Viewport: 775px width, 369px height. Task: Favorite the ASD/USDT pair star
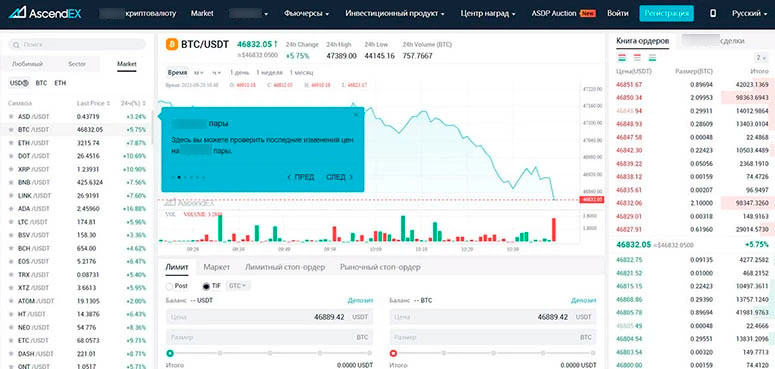point(11,117)
